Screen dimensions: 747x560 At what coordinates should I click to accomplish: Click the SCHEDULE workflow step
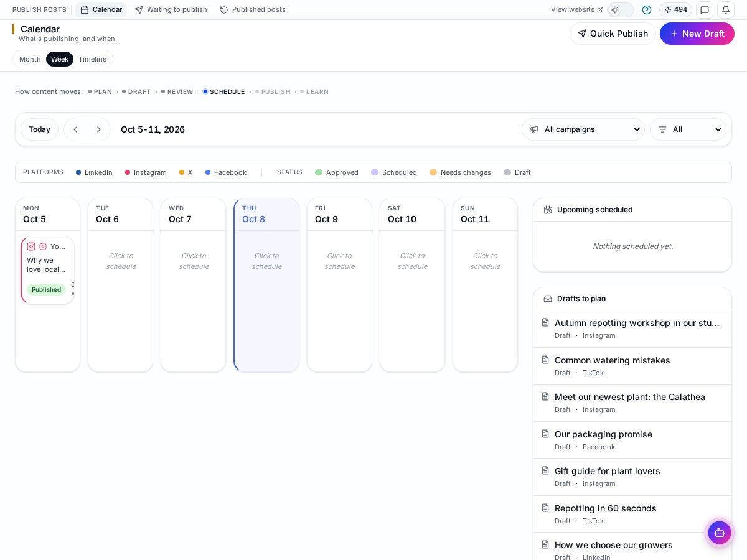[x=224, y=92]
